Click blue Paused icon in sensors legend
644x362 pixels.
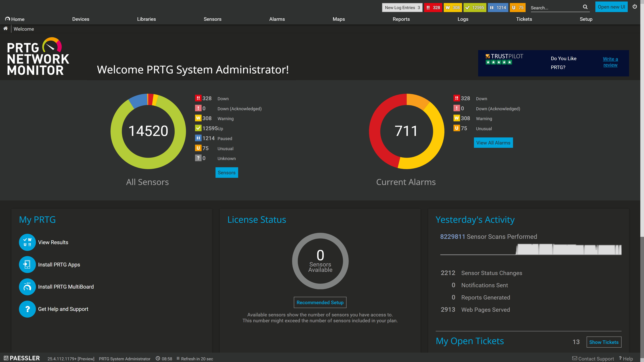click(x=198, y=138)
